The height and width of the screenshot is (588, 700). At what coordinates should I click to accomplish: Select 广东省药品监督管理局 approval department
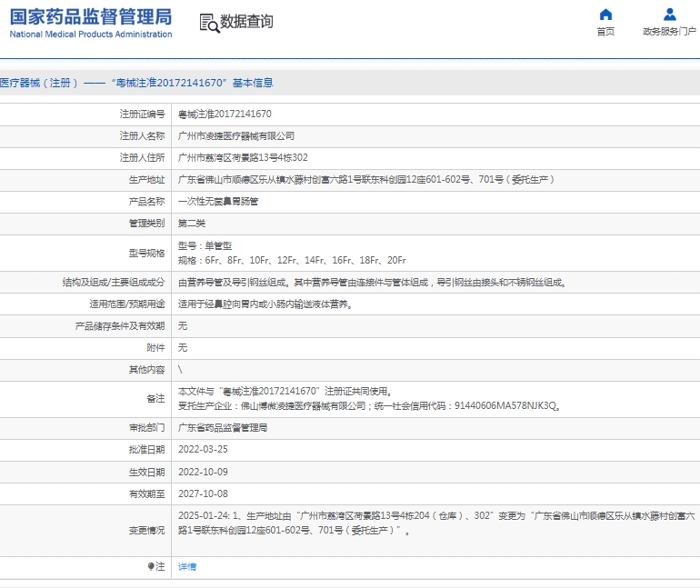pos(223,428)
